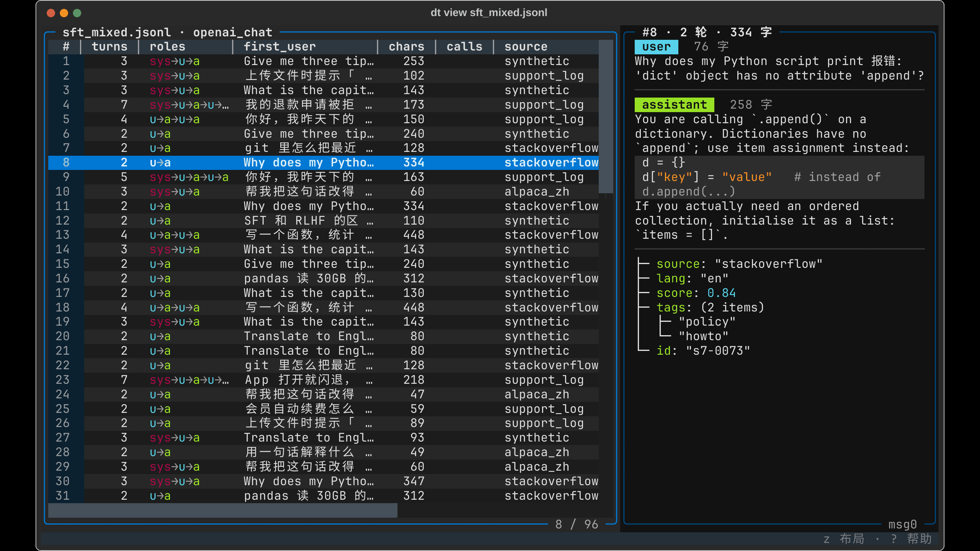Click the 'msg0' indicator in preview pane
Image resolution: width=980 pixels, height=551 pixels.
pos(902,525)
